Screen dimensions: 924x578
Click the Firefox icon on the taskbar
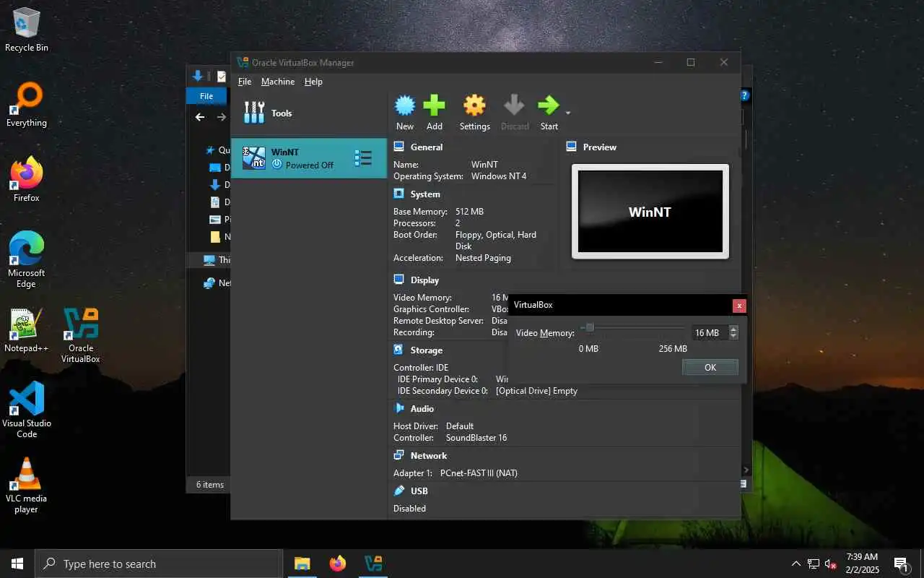click(338, 564)
